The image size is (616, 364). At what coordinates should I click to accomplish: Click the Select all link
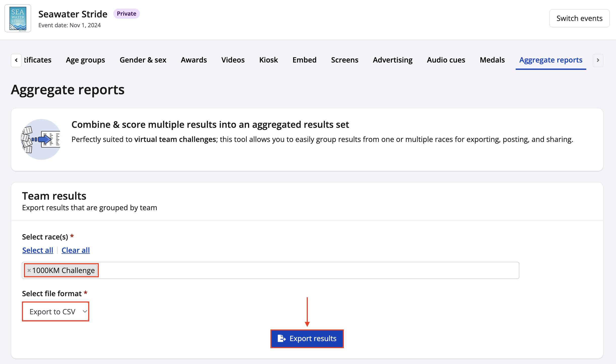(38, 250)
